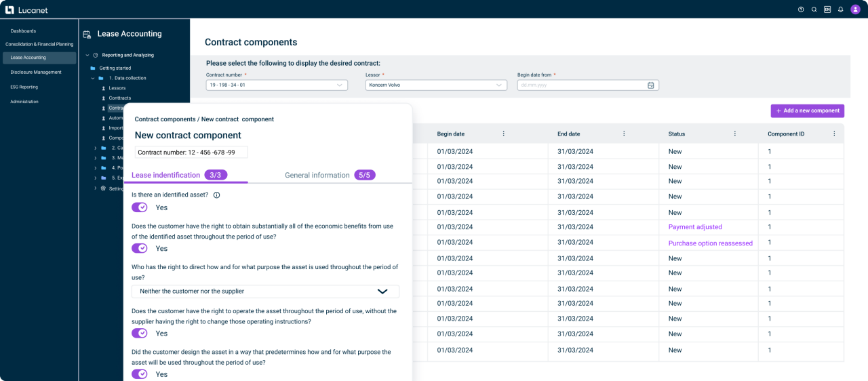The width and height of the screenshot is (868, 381).
Task: Select Disclosure Management in left menu
Action: point(36,72)
